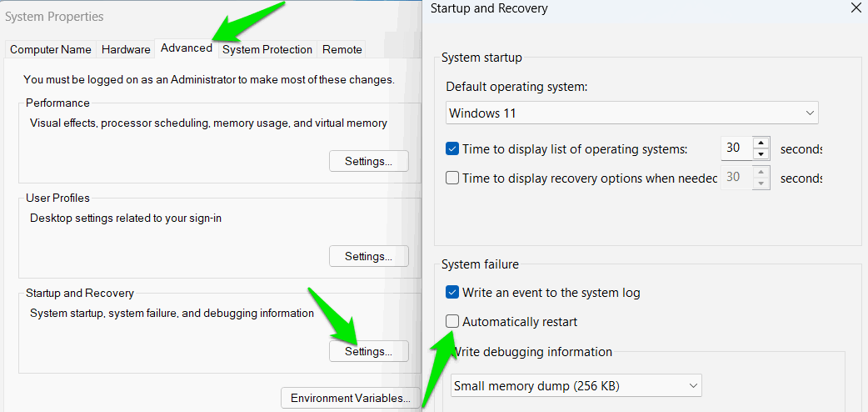Decrease operating systems list time with down arrow
This screenshot has height=412, width=868.
(761, 154)
